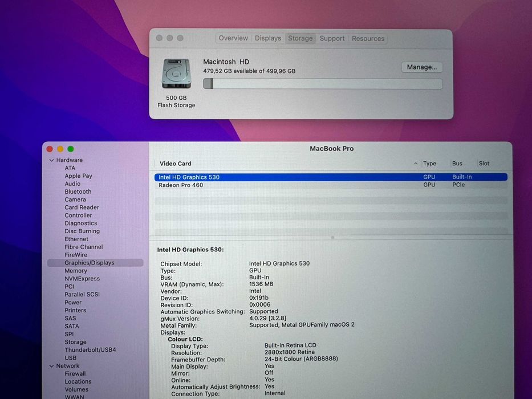Select USB in the Hardware list
This screenshot has height=399, width=532.
pyautogui.click(x=70, y=358)
